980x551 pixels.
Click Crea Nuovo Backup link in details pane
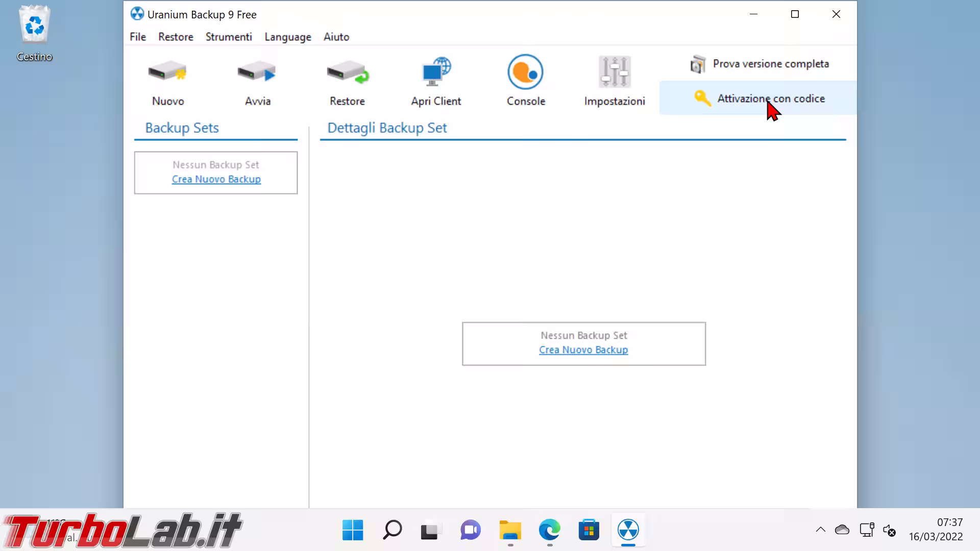pos(583,350)
